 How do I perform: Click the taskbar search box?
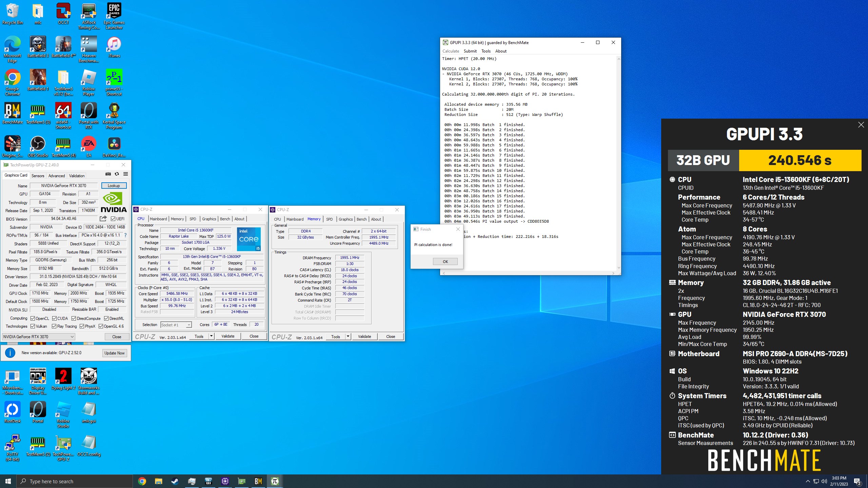click(x=75, y=481)
